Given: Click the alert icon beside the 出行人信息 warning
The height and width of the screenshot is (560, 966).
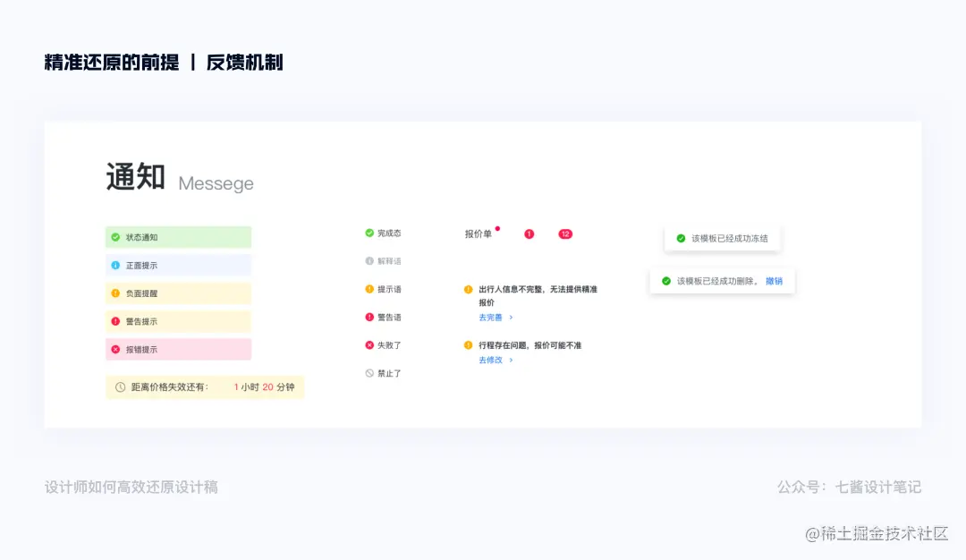Looking at the screenshot, I should coord(469,289).
